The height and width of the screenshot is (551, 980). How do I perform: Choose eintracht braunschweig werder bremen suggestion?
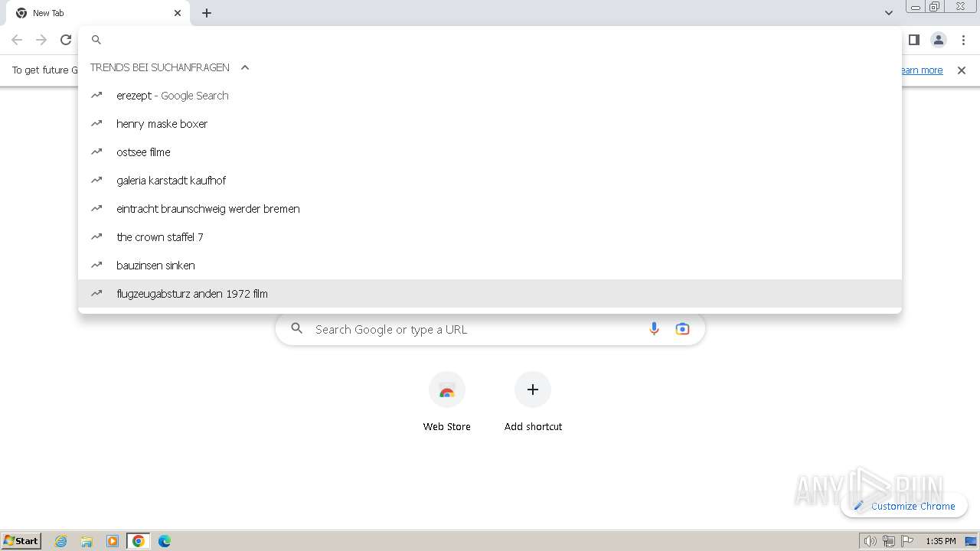click(490, 209)
